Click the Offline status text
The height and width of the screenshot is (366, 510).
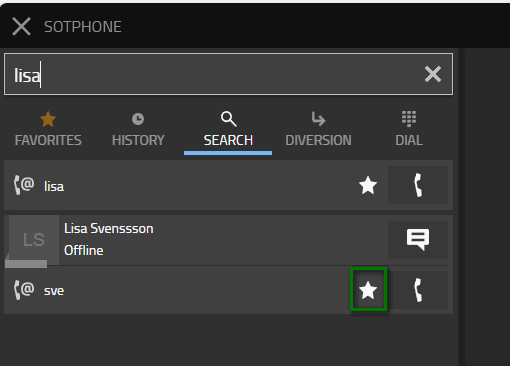tap(84, 250)
